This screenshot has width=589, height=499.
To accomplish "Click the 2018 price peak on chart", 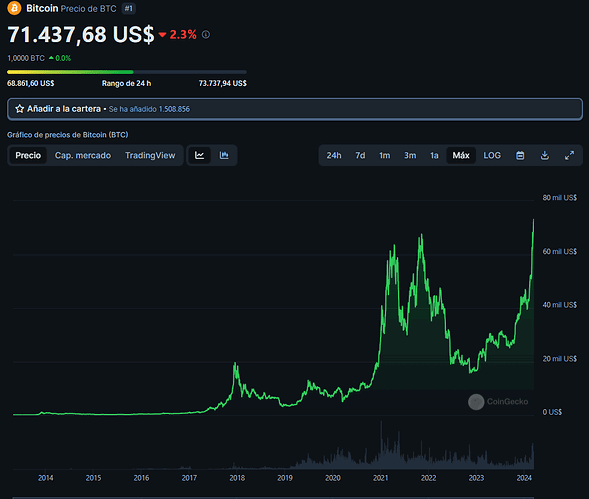I will click(235, 364).
